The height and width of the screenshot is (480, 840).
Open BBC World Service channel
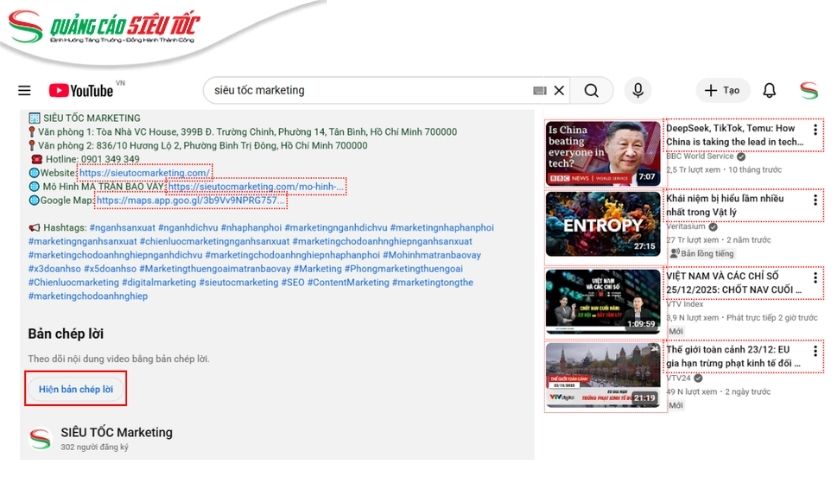(x=700, y=156)
